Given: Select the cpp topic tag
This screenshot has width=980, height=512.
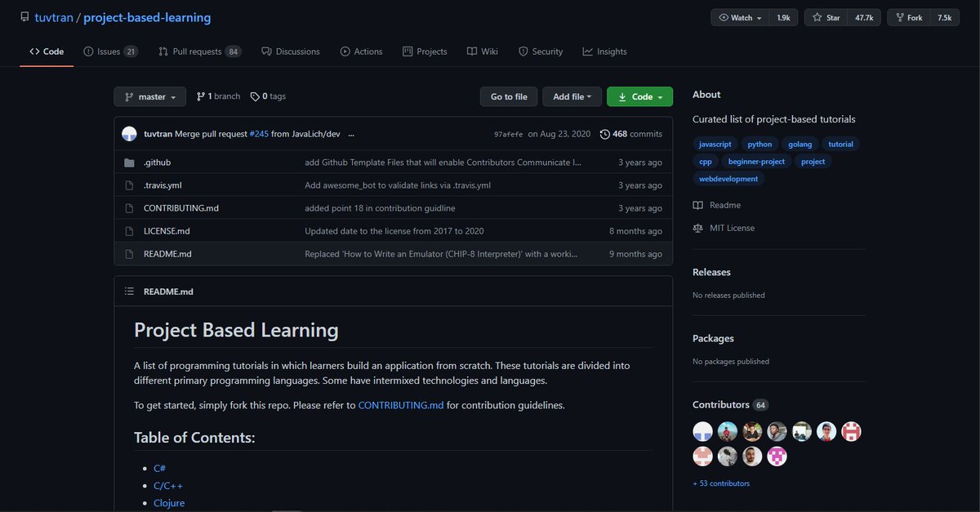Looking at the screenshot, I should tap(706, 162).
